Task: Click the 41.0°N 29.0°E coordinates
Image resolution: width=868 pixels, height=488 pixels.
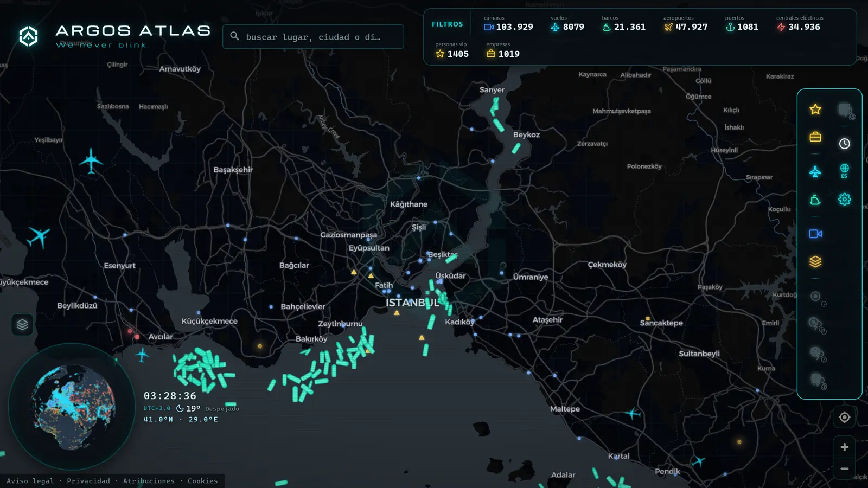Action: [x=181, y=419]
